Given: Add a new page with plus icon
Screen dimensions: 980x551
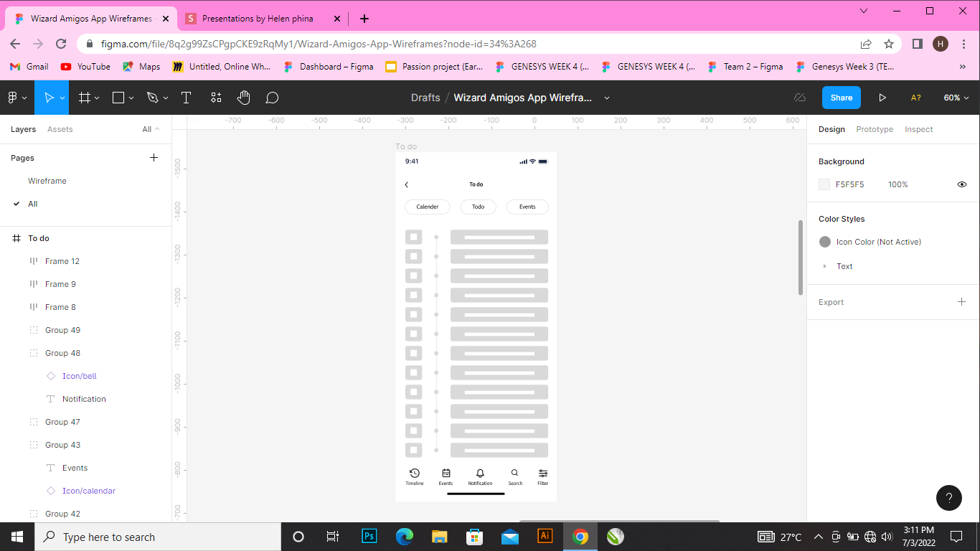Looking at the screenshot, I should (x=154, y=158).
